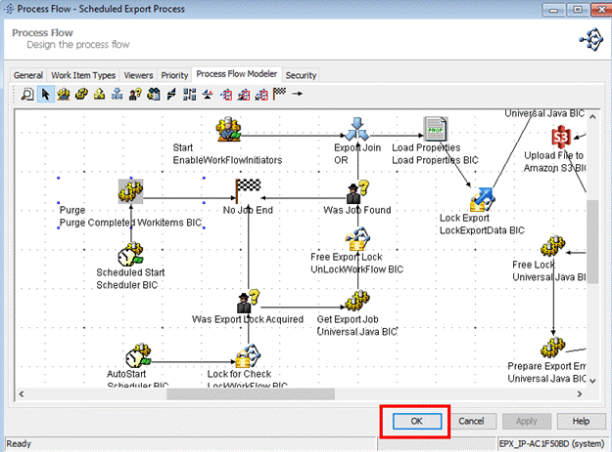612x452 pixels.
Task: Select the Purge Completed Workitems node icon
Action: tap(131, 189)
